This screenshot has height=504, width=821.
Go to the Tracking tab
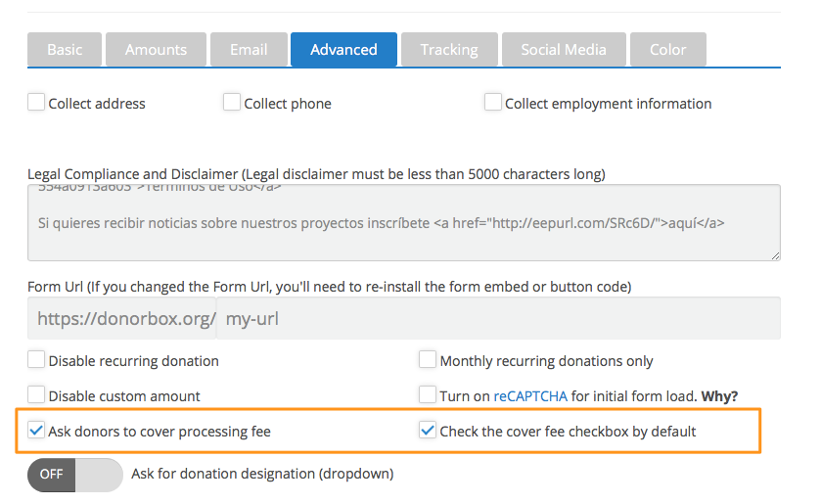449,49
